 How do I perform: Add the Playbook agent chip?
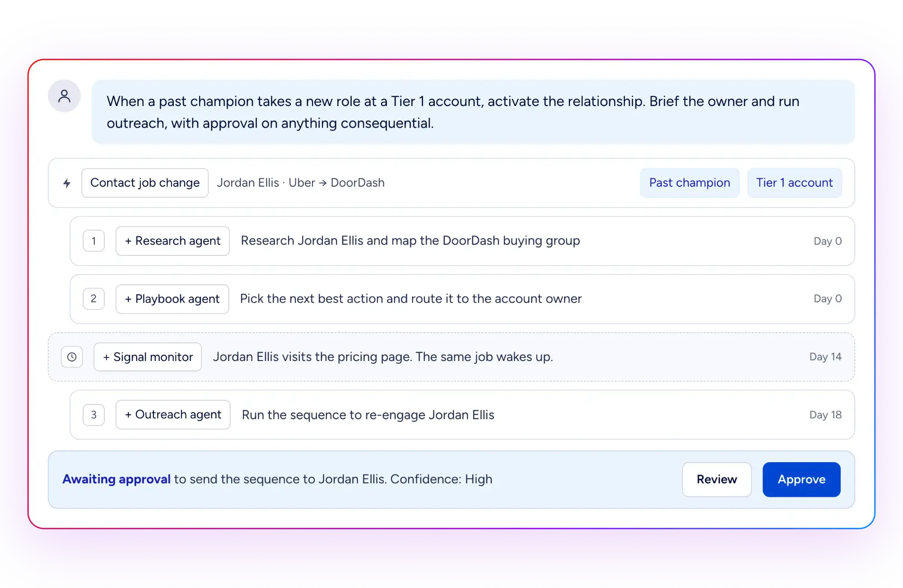tap(172, 299)
